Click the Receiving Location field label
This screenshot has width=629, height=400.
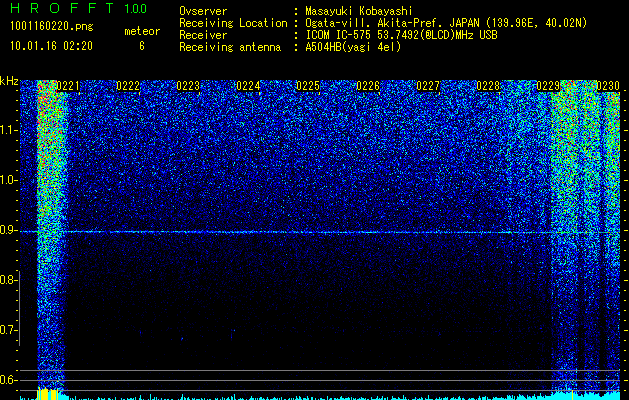point(233,23)
